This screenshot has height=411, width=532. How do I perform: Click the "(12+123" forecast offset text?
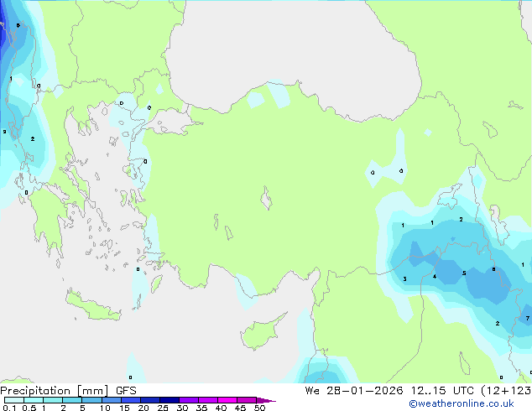506,391
